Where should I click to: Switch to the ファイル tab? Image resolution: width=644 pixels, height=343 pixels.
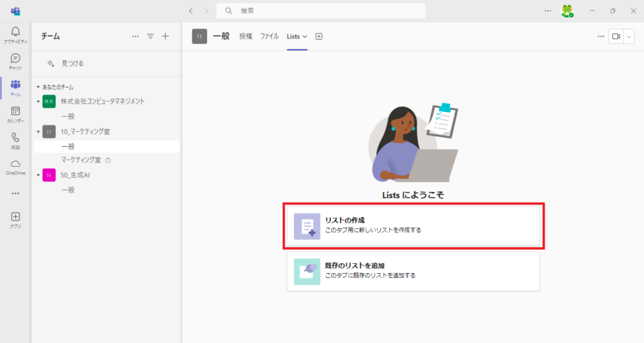269,36
